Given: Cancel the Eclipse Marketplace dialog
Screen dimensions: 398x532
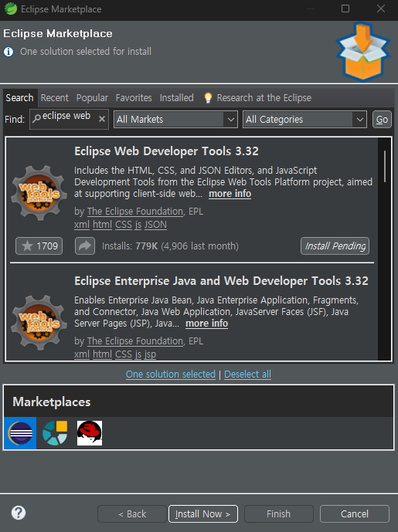Looking at the screenshot, I should point(355,513).
